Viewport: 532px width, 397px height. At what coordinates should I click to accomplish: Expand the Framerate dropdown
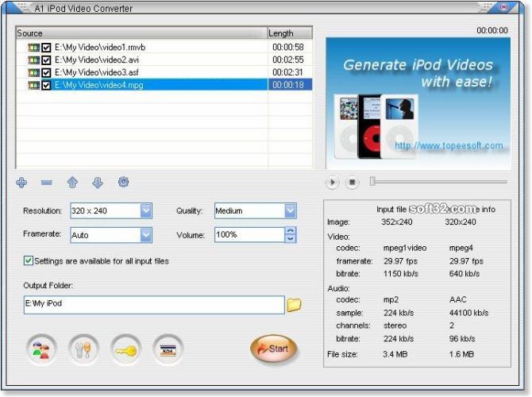click(146, 235)
